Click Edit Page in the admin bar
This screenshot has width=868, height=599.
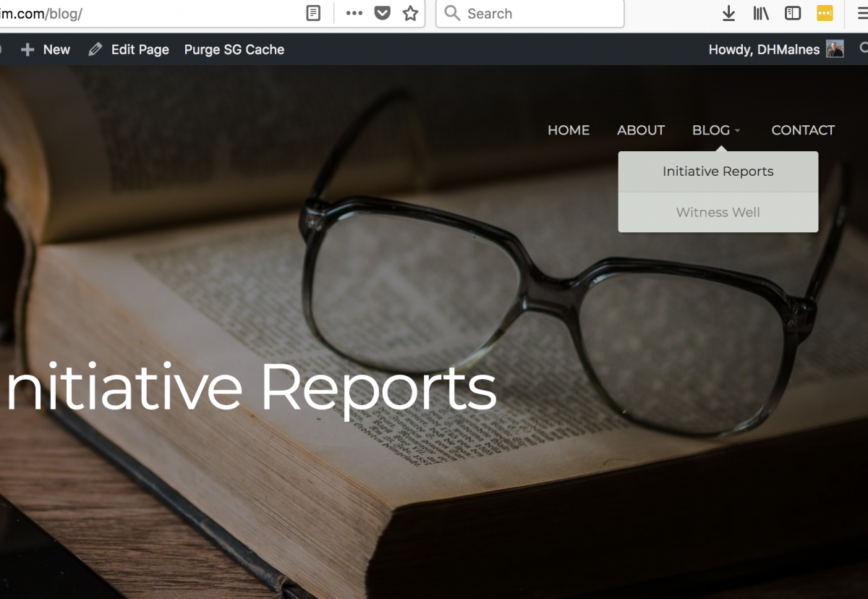[129, 49]
